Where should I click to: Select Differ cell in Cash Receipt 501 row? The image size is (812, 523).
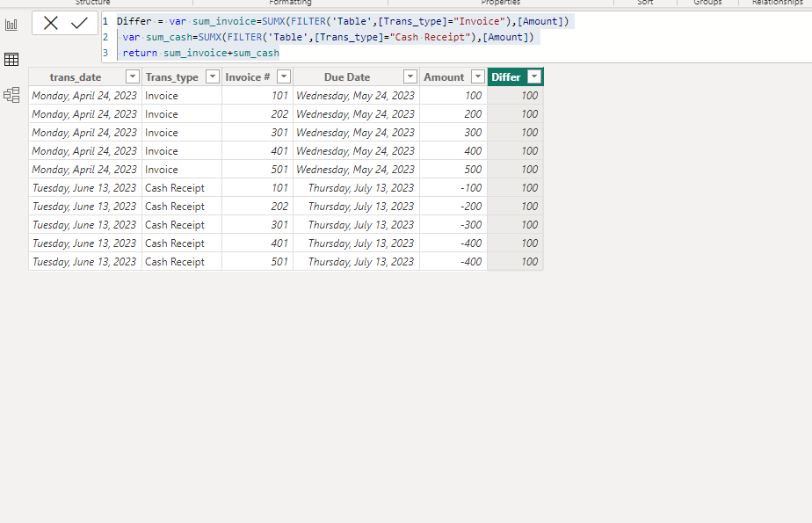tap(515, 262)
